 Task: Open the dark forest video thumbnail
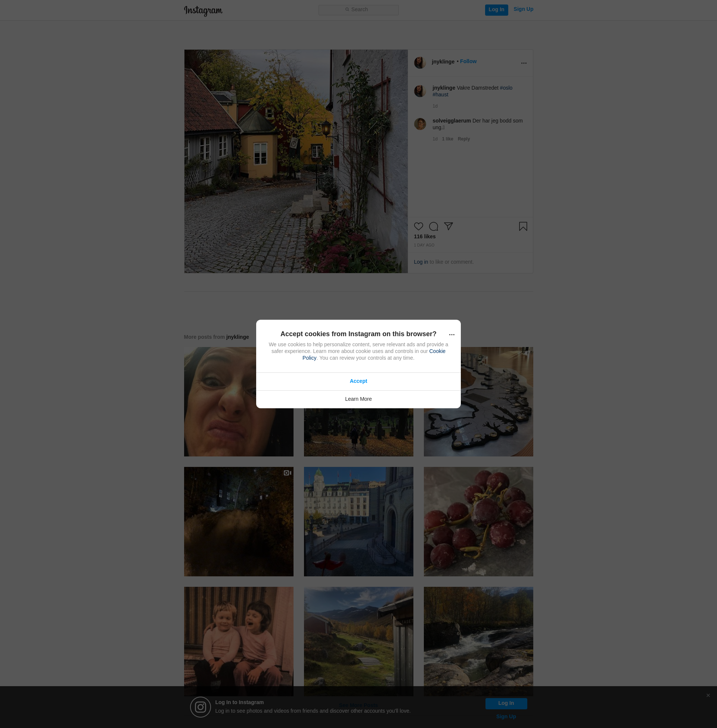[x=238, y=521]
